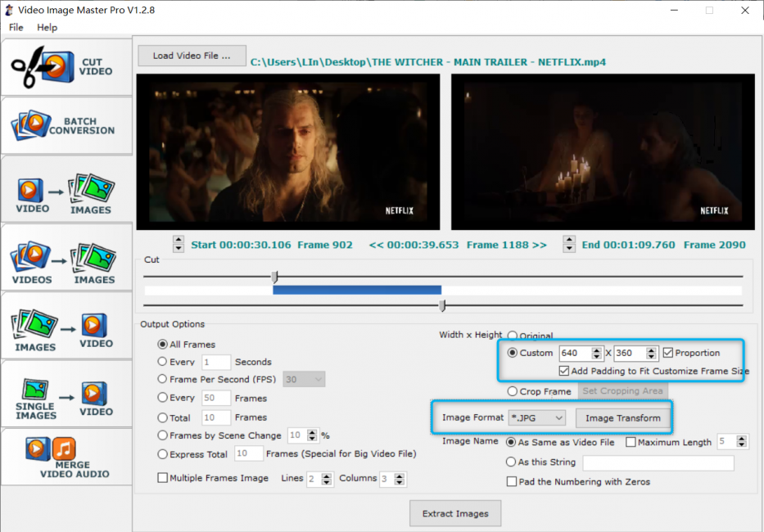Click the Load Video File button

[x=192, y=56]
